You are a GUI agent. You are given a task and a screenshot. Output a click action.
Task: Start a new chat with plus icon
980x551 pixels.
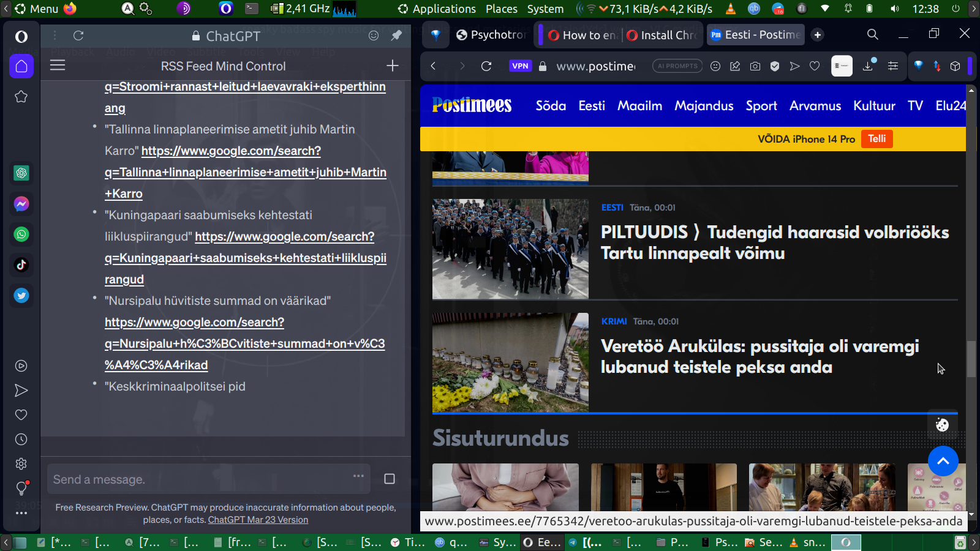pos(393,66)
